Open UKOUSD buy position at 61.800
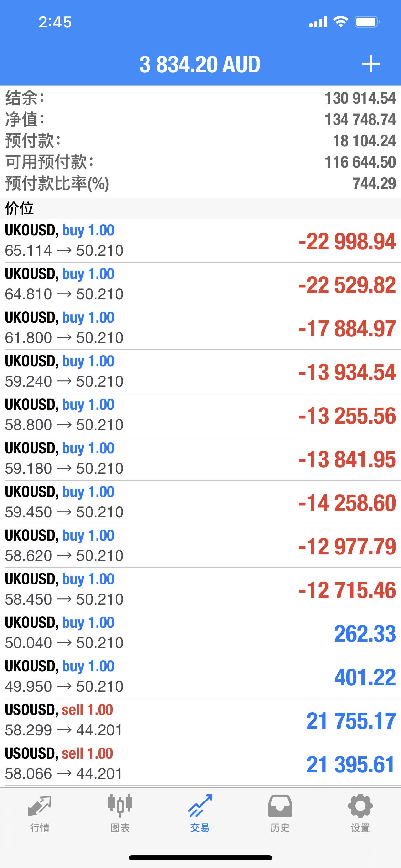401x868 pixels. (x=200, y=328)
